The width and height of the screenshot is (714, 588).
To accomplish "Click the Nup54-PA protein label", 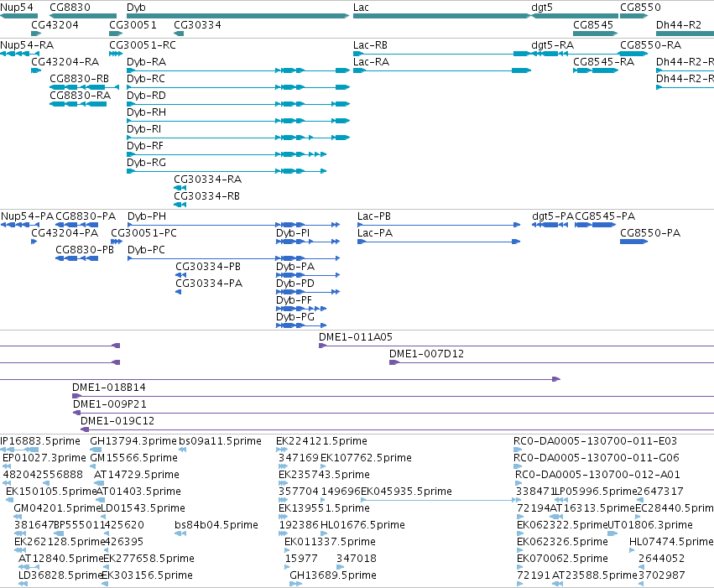I will pyautogui.click(x=27, y=216).
